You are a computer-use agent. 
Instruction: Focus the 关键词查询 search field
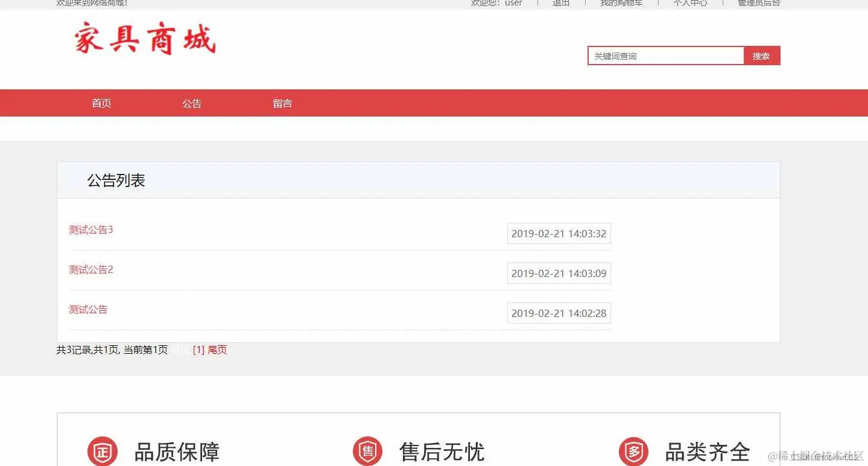[x=666, y=56]
